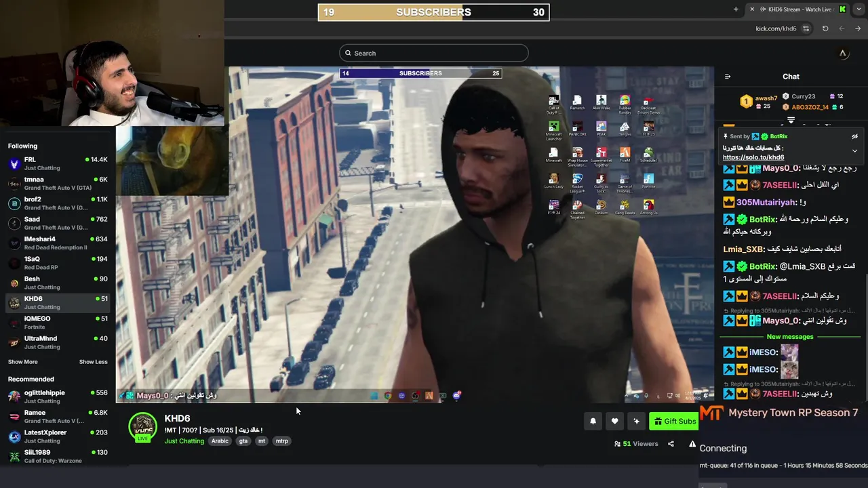The image size is (868, 488).
Task: Launch Lunch Lady desktop shortcut
Action: (x=554, y=181)
